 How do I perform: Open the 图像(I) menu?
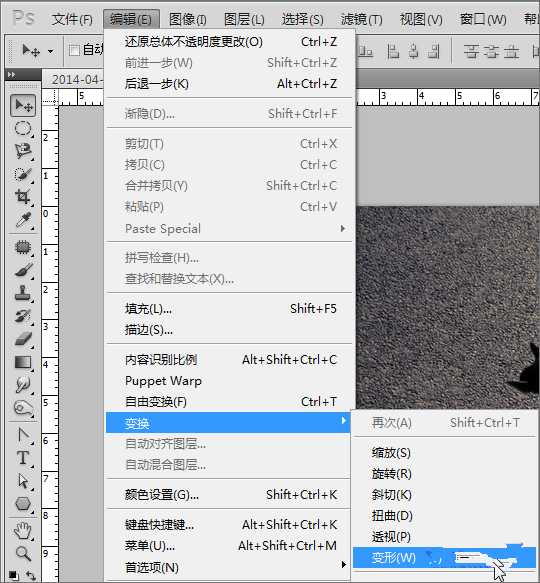pos(188,19)
